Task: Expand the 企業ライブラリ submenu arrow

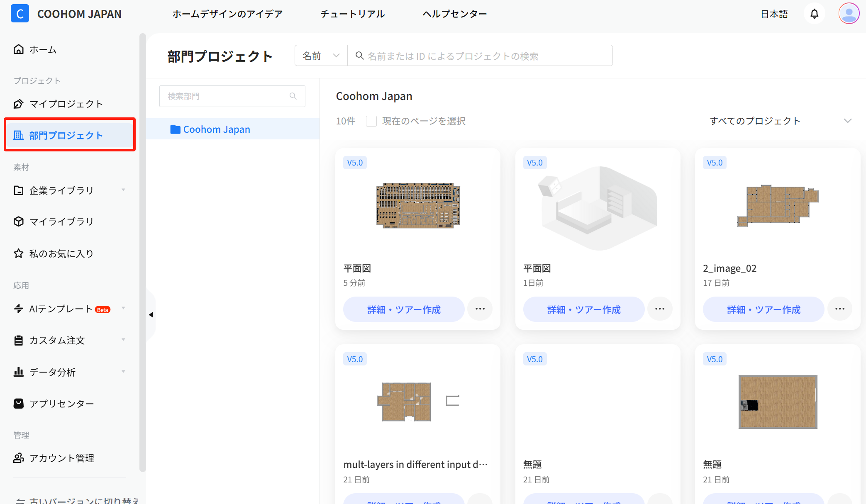Action: [x=123, y=190]
